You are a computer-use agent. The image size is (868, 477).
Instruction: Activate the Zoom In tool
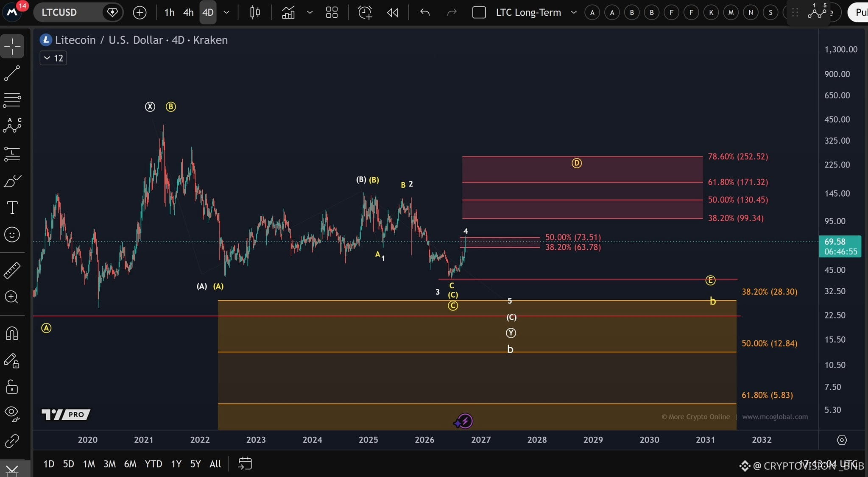click(x=12, y=297)
